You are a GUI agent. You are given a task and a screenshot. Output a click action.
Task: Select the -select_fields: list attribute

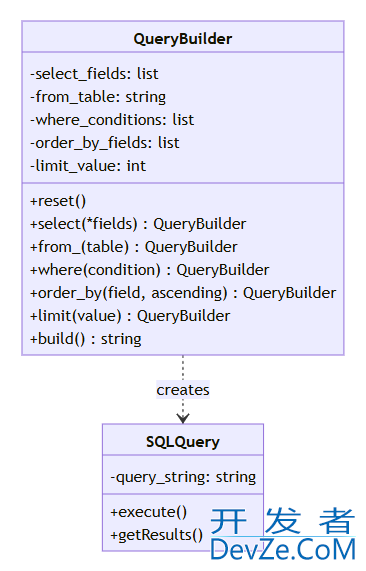pyautogui.click(x=94, y=74)
